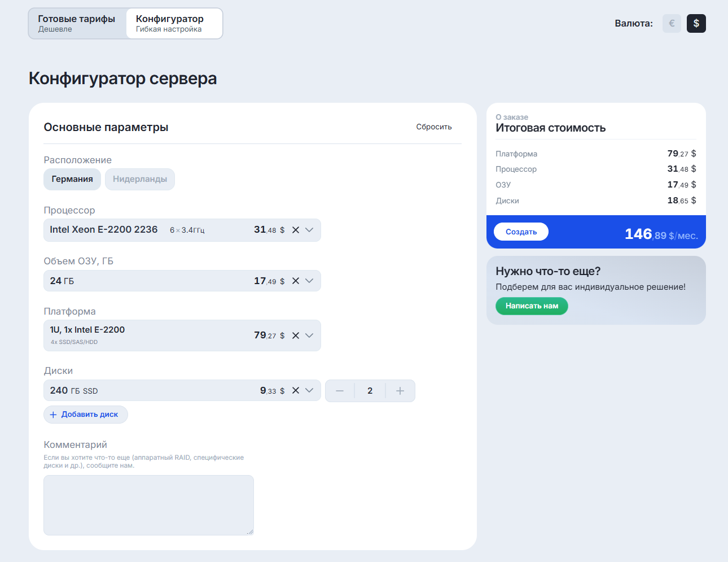Expand the platform dropdown chevron
The width and height of the screenshot is (728, 562).
pyautogui.click(x=309, y=336)
